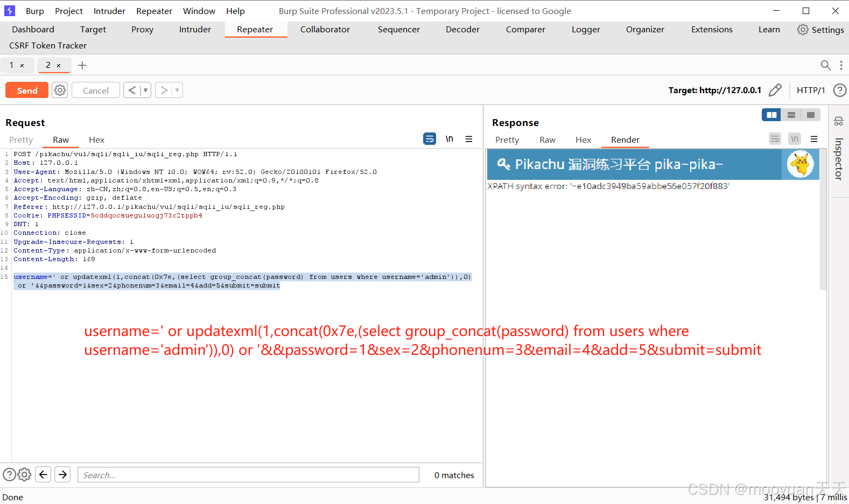Open the Comparer tab
Image resolution: width=849 pixels, height=504 pixels.
pyautogui.click(x=525, y=30)
